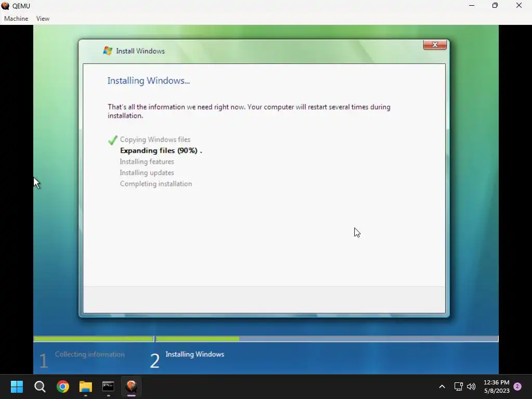
Task: Click the completed progress bar for stage 1
Action: (94, 339)
